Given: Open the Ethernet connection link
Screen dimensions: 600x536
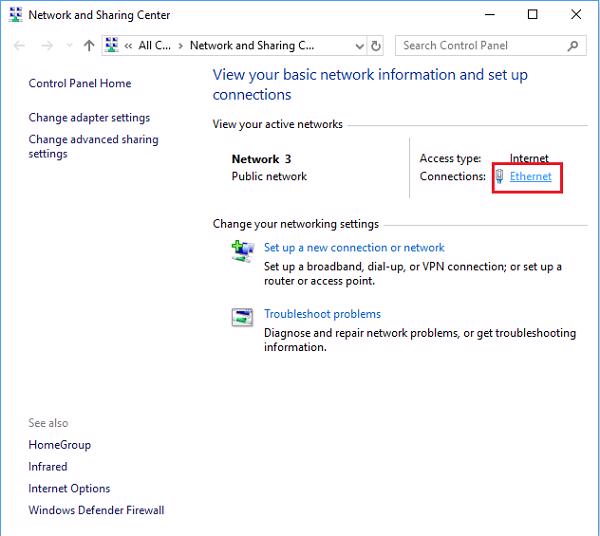Looking at the screenshot, I should click(530, 177).
